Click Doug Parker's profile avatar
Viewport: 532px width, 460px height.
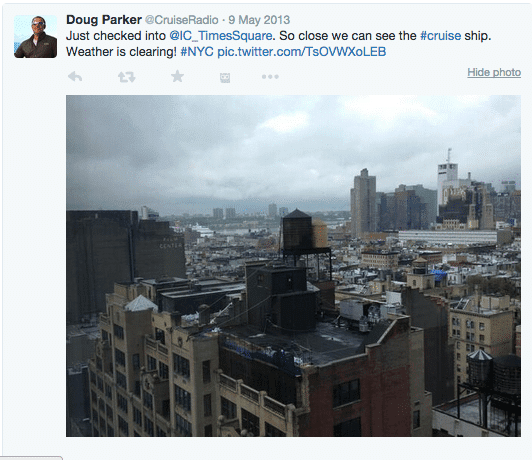(x=36, y=36)
